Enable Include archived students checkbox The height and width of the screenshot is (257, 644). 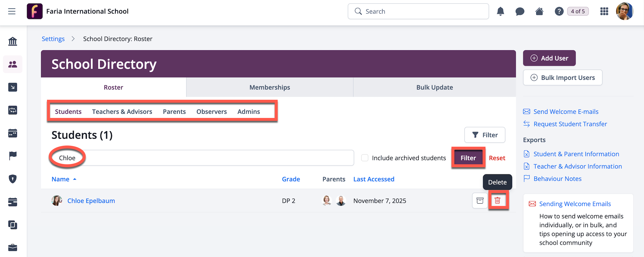(365, 158)
